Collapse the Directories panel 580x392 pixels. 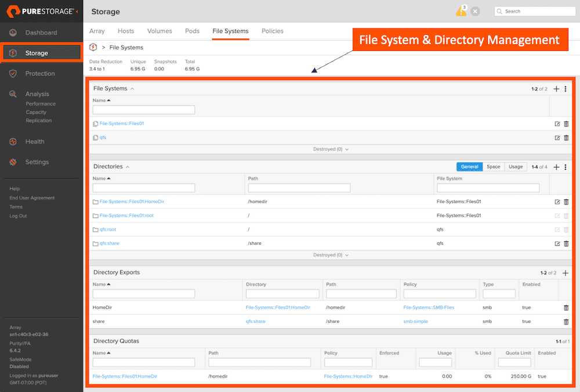pyautogui.click(x=128, y=167)
